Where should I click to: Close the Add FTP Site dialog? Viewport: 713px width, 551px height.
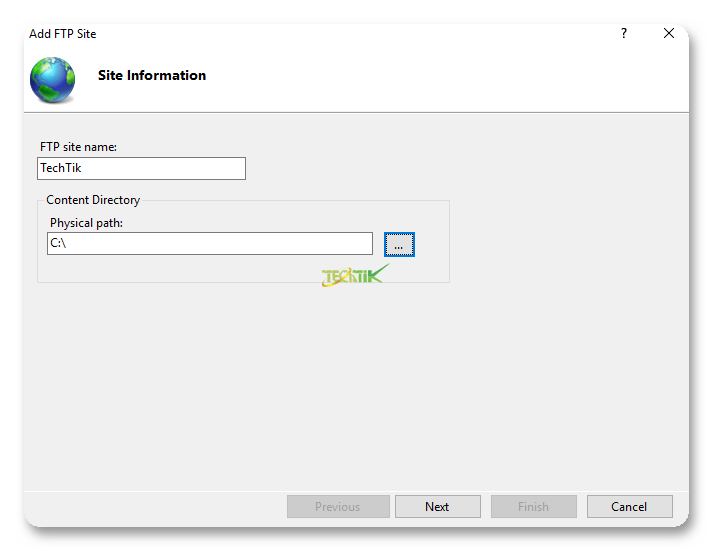669,33
